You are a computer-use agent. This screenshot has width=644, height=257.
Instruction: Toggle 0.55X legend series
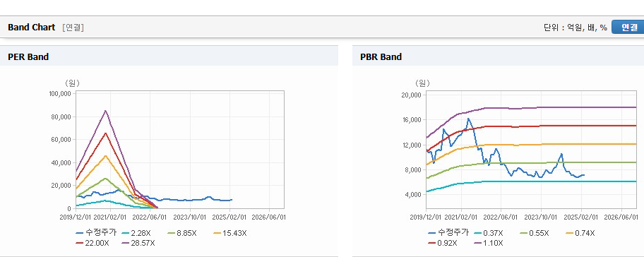tap(535, 233)
